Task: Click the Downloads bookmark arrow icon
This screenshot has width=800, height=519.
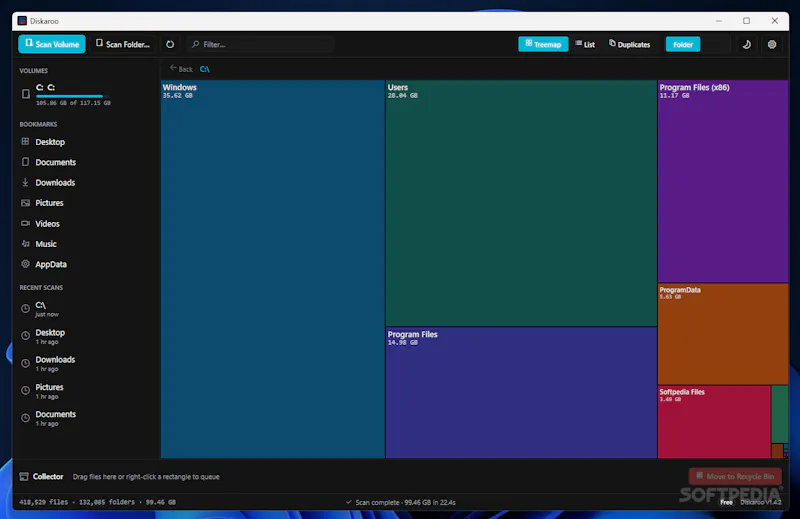Action: pos(25,182)
